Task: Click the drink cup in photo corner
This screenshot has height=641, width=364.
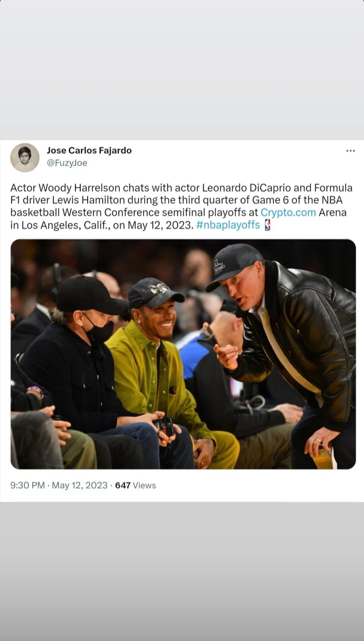Action: (323, 459)
